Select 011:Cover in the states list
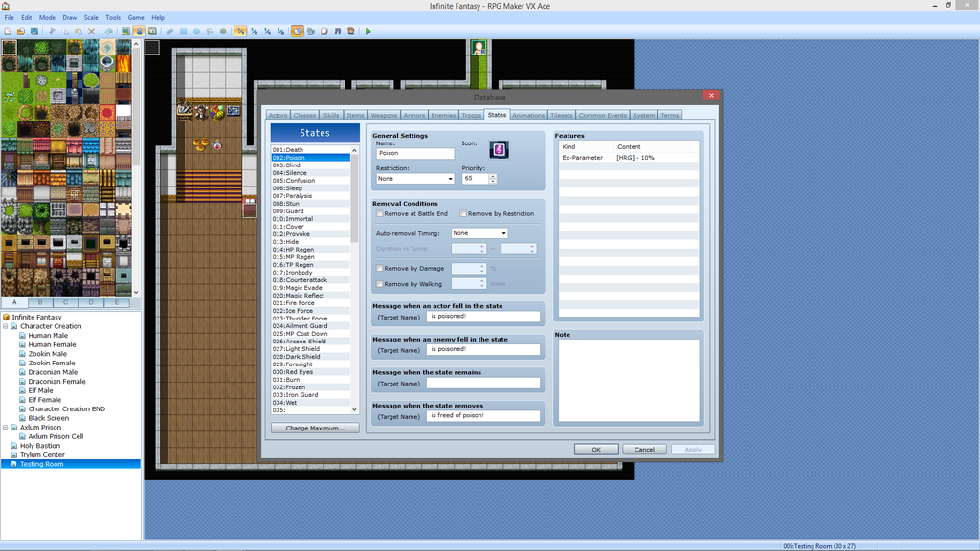 pos(286,227)
